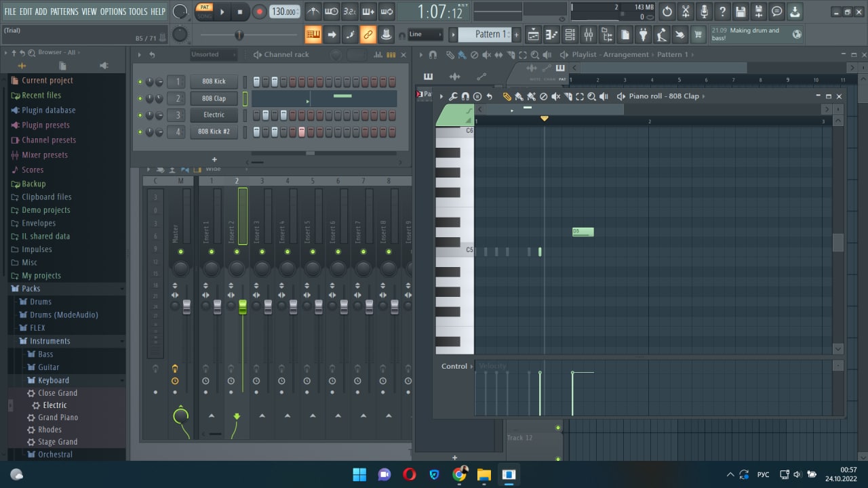Select the Mute tool in piano roll
Viewport: 868px width, 488px height.
(555, 97)
